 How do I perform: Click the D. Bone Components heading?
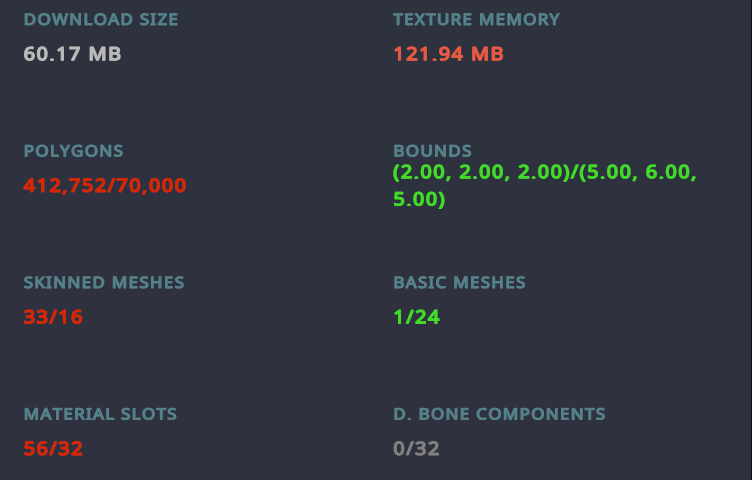[x=499, y=414]
